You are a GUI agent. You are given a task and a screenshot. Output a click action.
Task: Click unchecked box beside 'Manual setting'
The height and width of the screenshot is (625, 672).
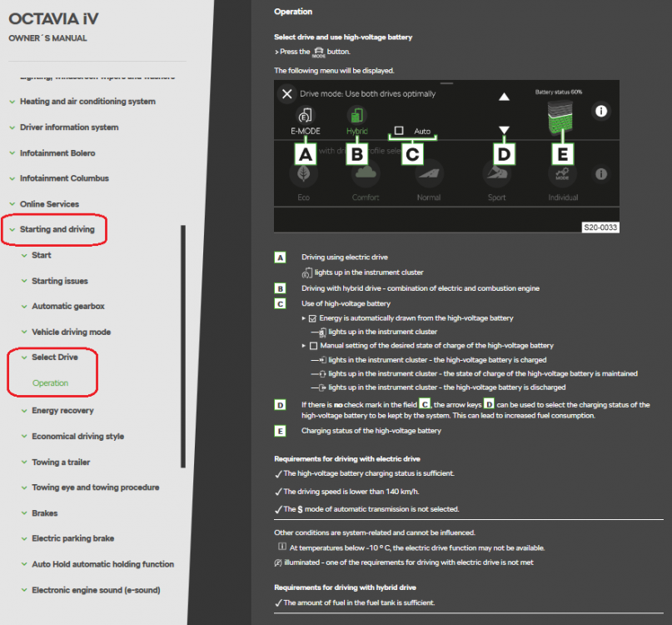[313, 346]
